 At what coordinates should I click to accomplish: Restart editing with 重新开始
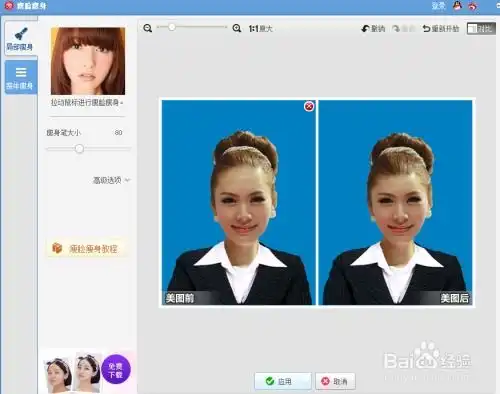(x=441, y=29)
